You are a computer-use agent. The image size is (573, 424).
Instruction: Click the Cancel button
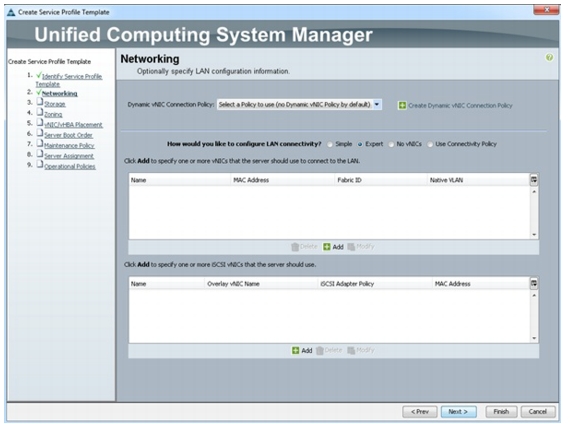point(538,412)
